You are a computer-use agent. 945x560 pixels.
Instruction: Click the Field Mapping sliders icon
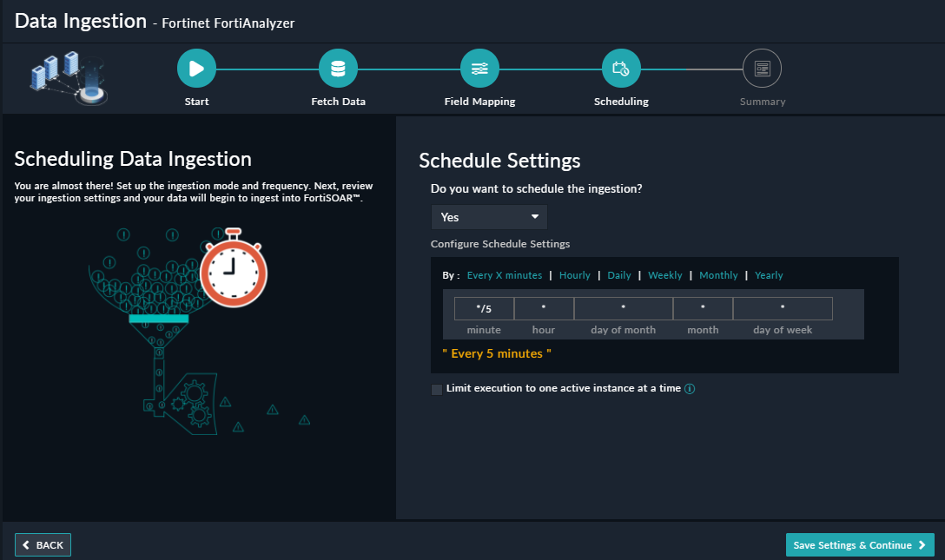pos(479,69)
